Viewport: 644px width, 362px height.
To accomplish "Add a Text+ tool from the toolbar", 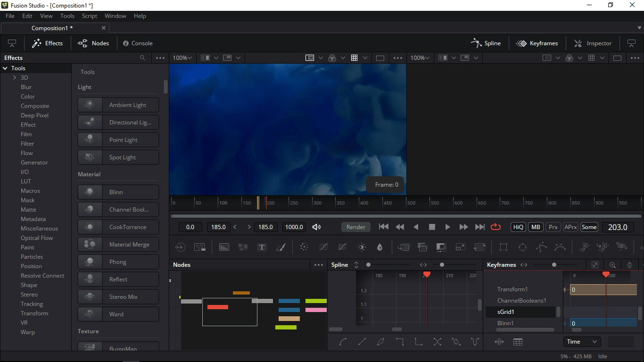I will pyautogui.click(x=262, y=247).
